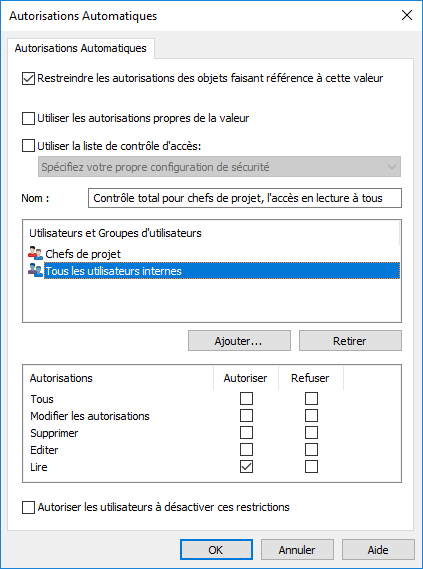Click the Chefs de projet group icon

tap(35, 253)
